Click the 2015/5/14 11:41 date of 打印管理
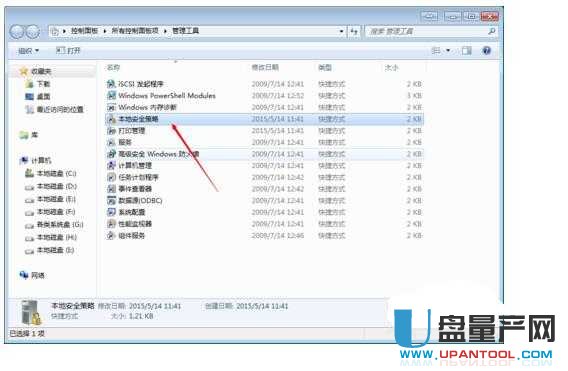 [x=278, y=130]
